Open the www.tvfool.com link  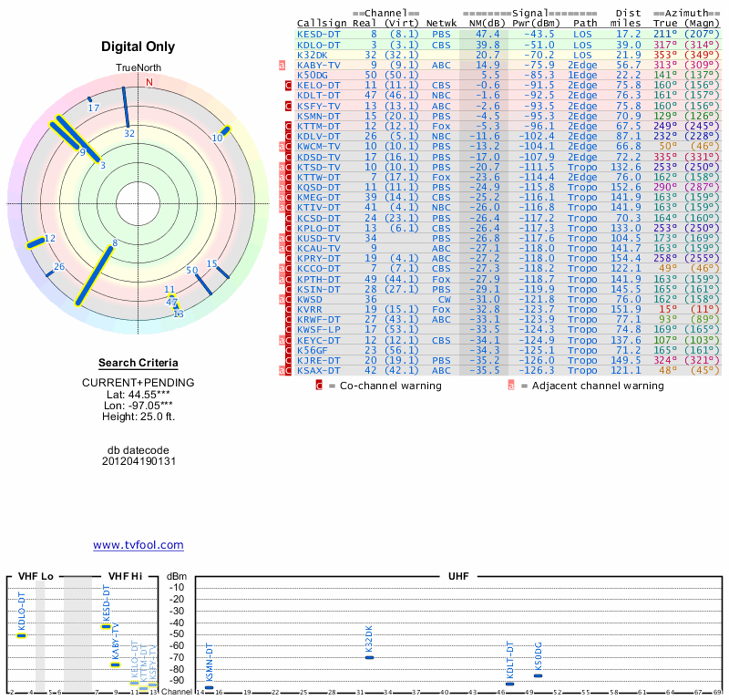(x=139, y=545)
